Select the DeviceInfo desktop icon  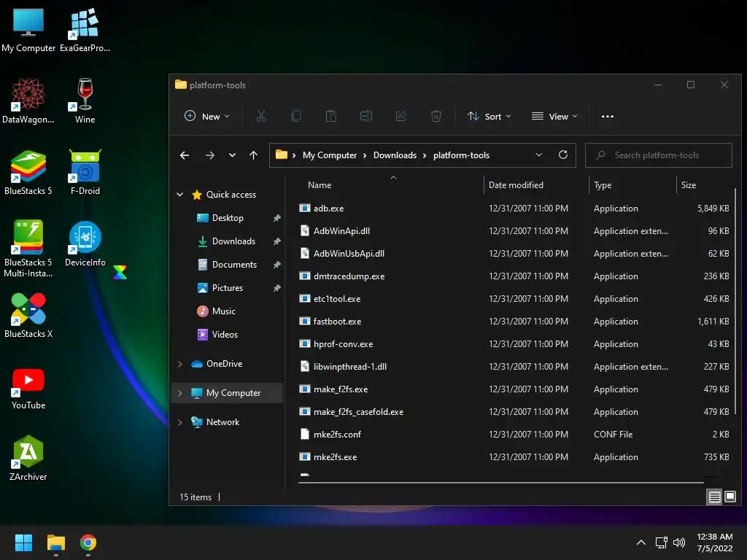point(85,244)
